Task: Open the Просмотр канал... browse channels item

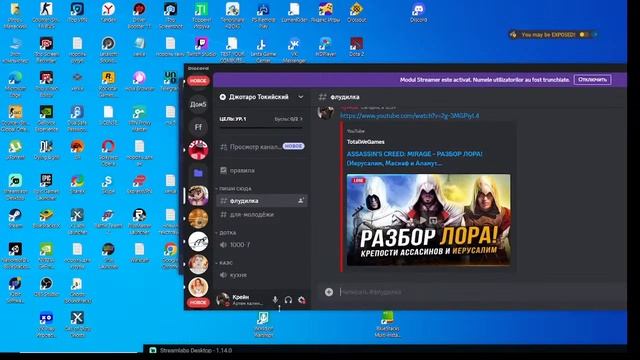Action: [261, 147]
